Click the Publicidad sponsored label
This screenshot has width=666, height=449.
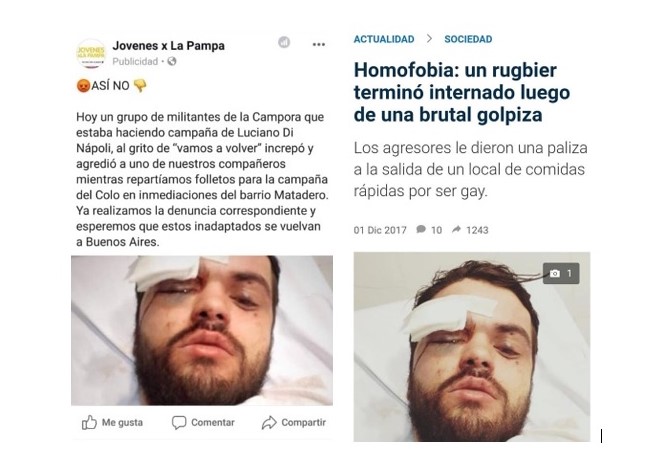135,62
